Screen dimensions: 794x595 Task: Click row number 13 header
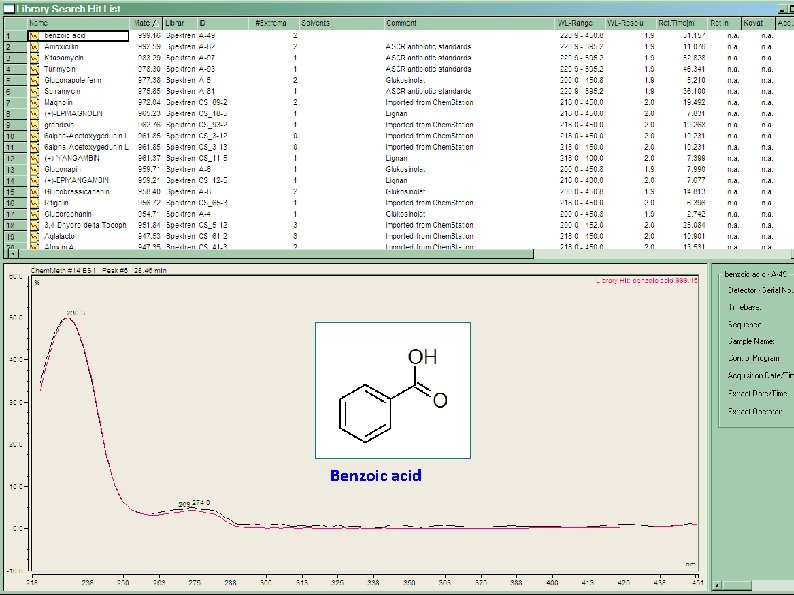coord(15,170)
